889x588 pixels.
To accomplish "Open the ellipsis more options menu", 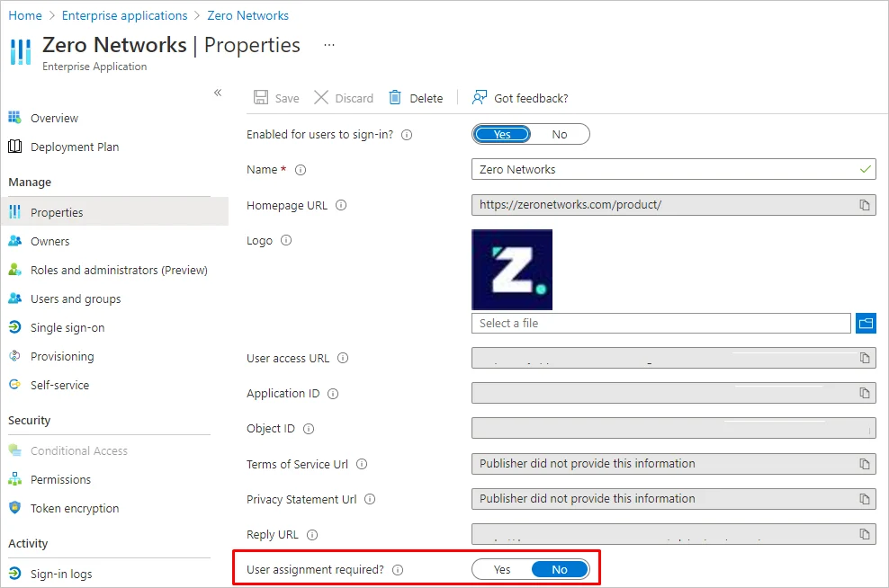I will coord(328,44).
